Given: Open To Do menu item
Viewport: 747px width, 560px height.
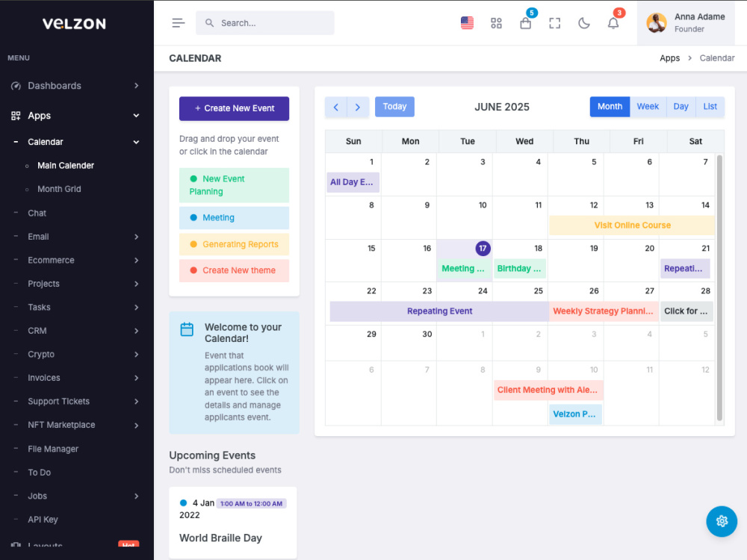Looking at the screenshot, I should [39, 473].
